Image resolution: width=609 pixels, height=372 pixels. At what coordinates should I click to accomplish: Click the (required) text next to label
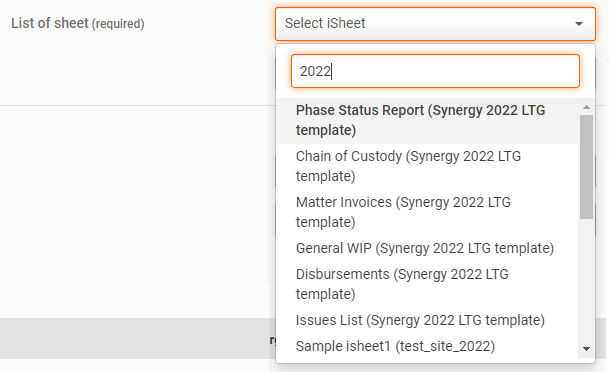click(118, 24)
